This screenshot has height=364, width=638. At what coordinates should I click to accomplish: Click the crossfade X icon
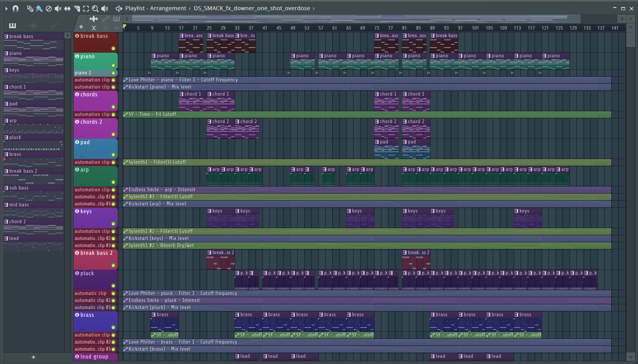click(x=94, y=27)
